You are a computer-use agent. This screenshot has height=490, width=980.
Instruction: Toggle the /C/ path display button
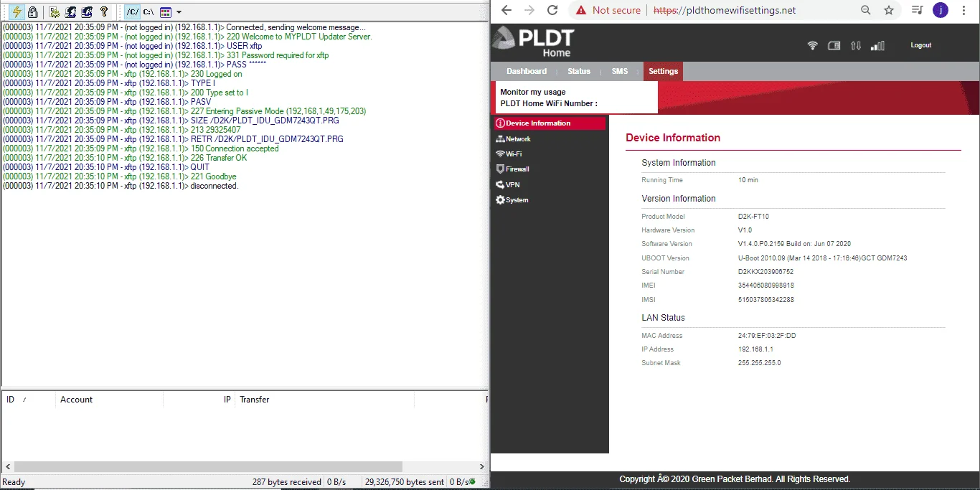(x=132, y=11)
